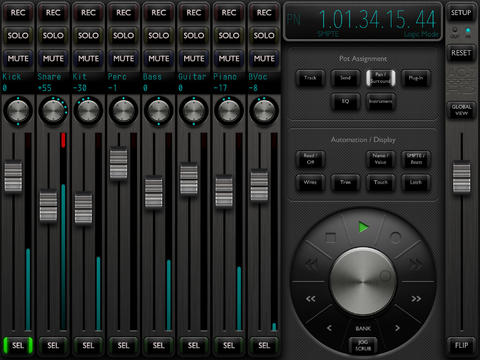Viewport: 480px width, 360px height.
Task: Grab the Snare channel volume fader
Action: point(48,205)
